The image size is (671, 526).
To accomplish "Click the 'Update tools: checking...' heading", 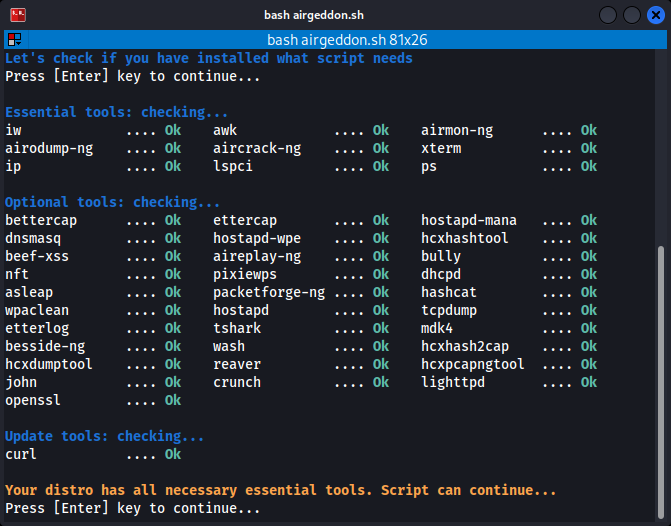I will click(104, 436).
